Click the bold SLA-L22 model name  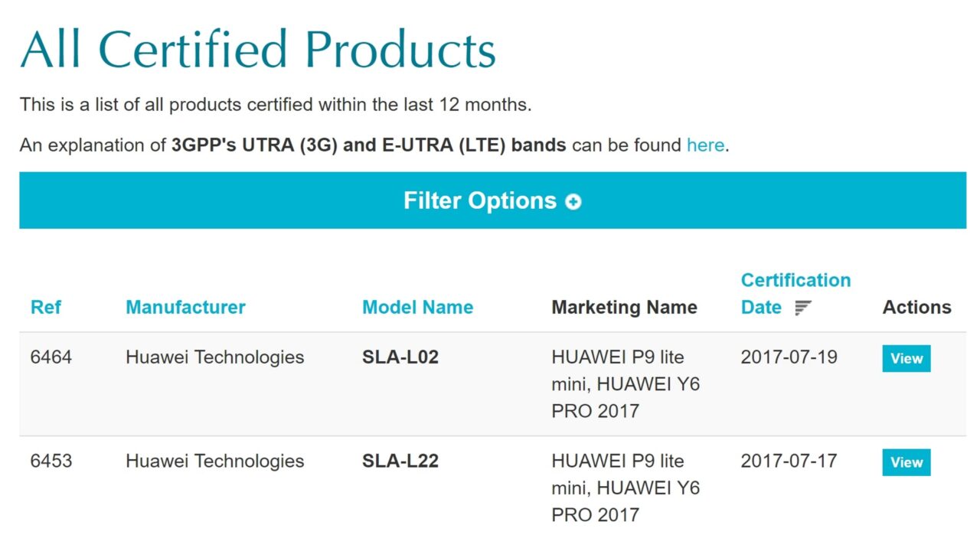click(x=400, y=461)
